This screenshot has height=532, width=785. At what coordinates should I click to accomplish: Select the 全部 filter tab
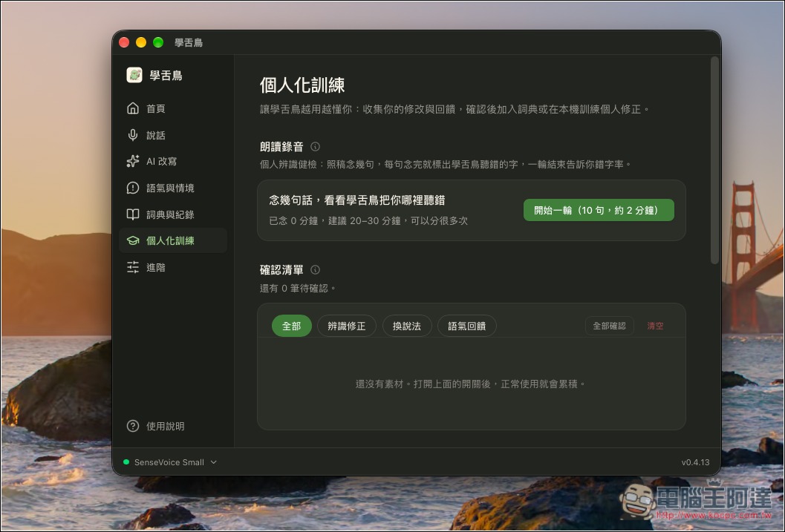[291, 326]
